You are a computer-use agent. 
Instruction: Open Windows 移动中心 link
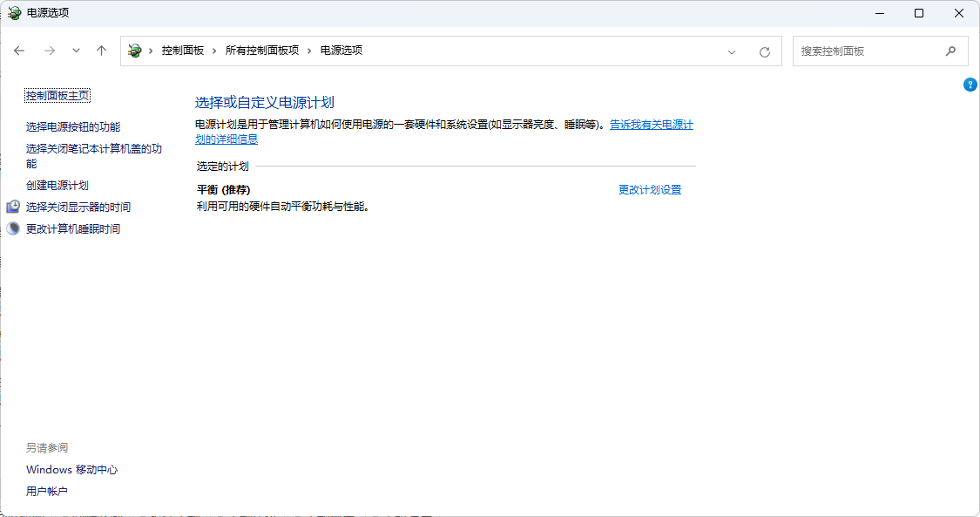(x=71, y=470)
